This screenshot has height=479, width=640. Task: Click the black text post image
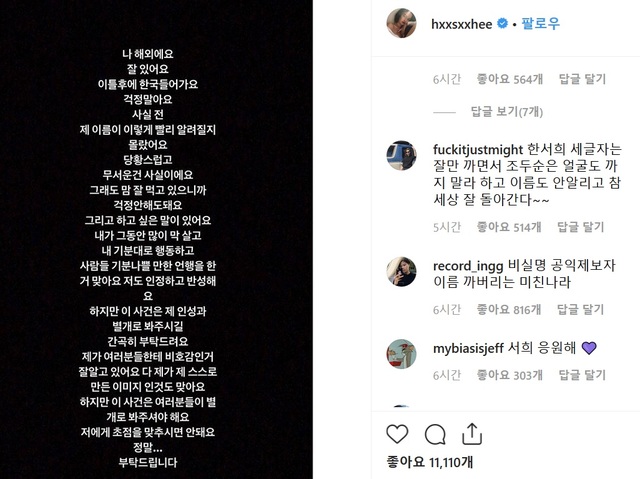click(156, 240)
